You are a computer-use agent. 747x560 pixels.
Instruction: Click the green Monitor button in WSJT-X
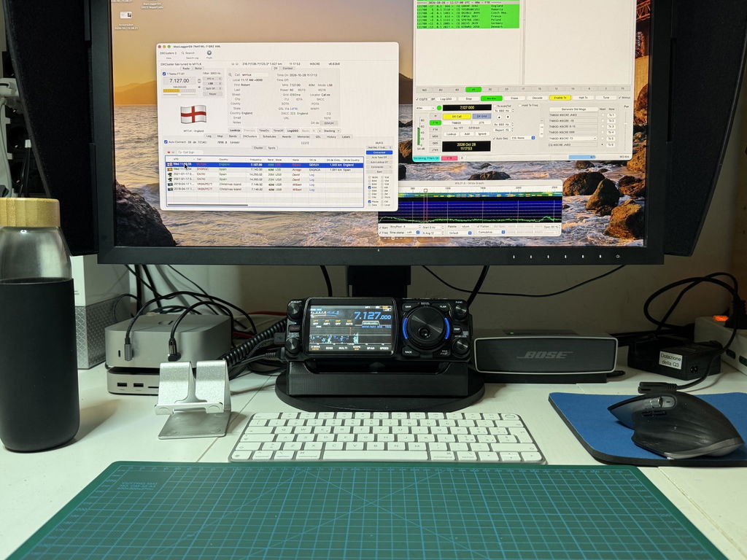pos(492,98)
